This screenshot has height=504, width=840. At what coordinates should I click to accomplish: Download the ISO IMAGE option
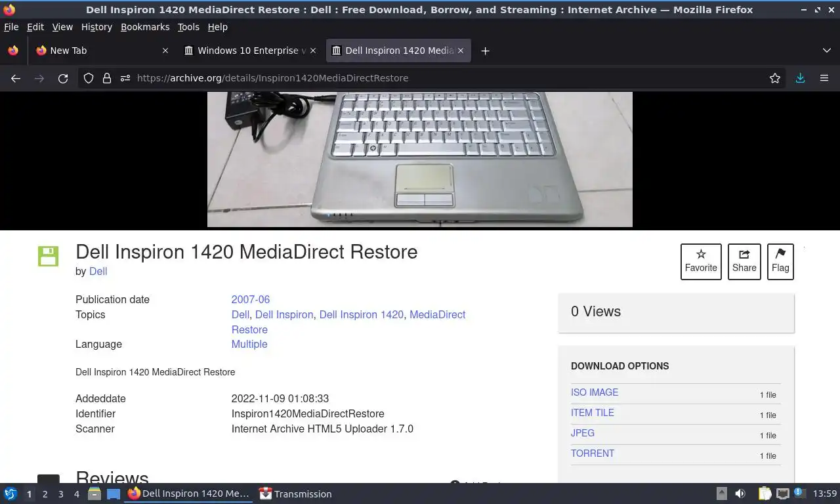(x=595, y=392)
